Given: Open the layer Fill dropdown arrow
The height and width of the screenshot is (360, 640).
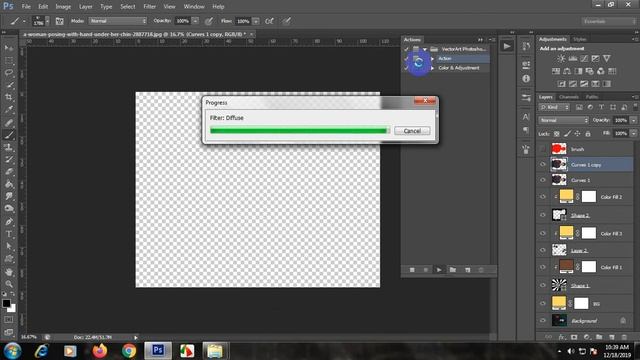Looking at the screenshot, I should pos(633,133).
